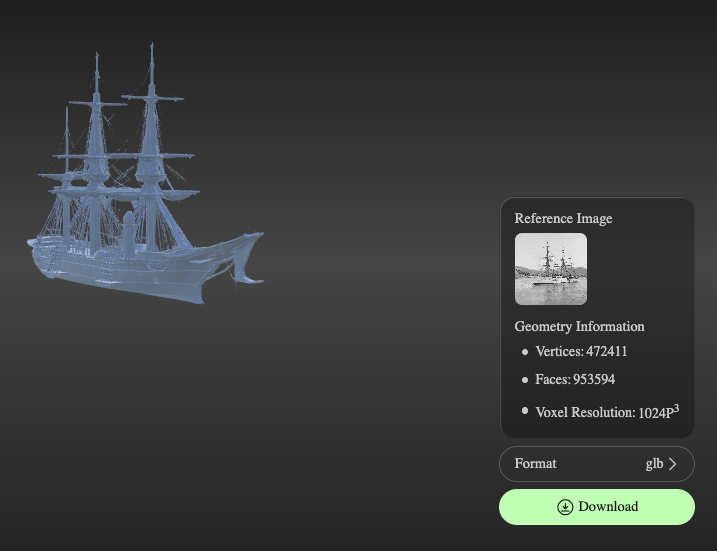Click the bullet beside Faces

click(x=525, y=380)
